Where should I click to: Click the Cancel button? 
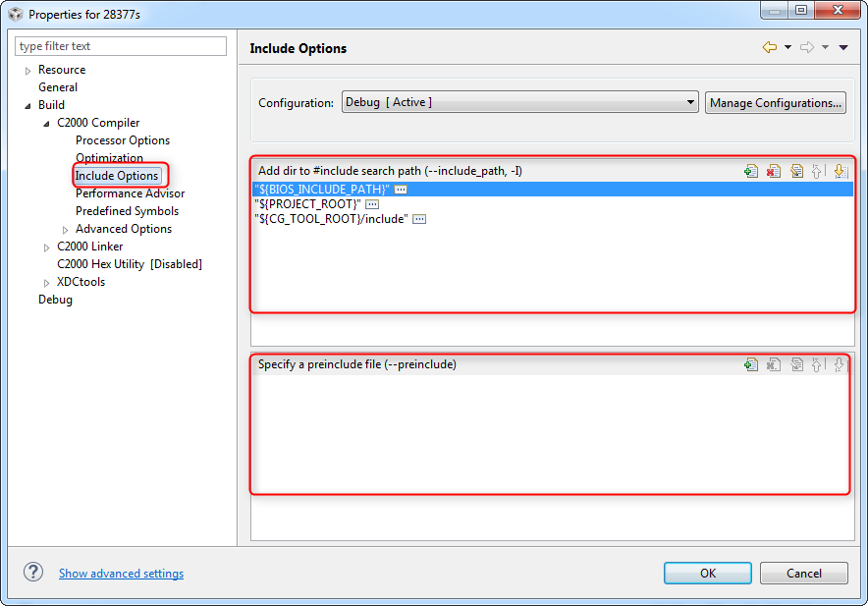pos(804,574)
